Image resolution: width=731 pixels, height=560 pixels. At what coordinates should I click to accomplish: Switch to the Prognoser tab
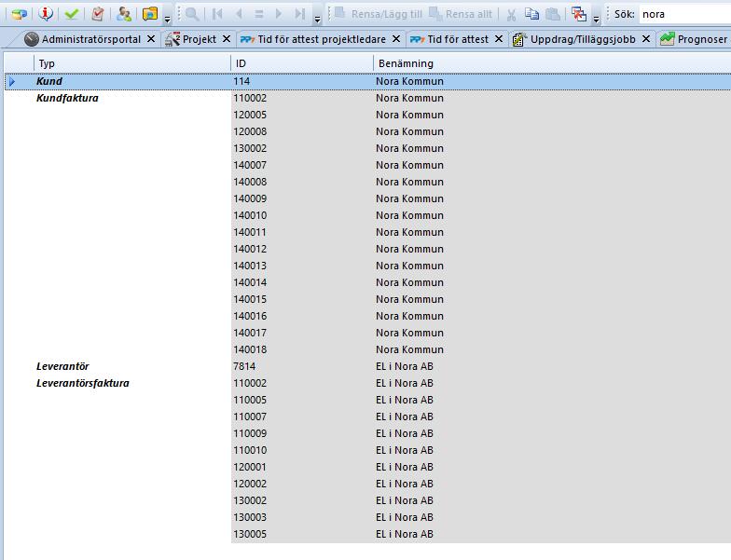694,39
